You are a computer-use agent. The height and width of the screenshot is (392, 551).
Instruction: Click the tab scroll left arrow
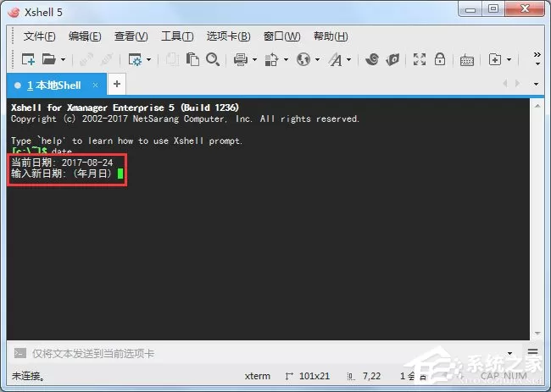(505, 84)
